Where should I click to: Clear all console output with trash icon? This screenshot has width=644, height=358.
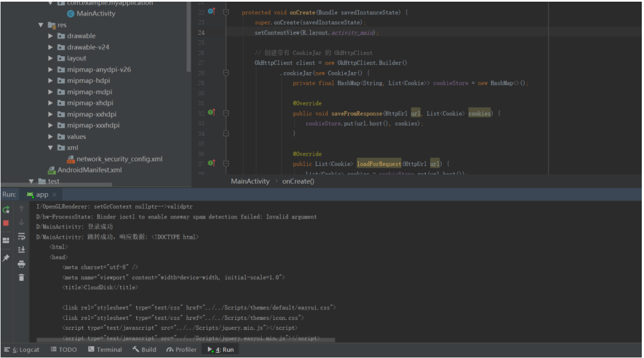point(22,277)
